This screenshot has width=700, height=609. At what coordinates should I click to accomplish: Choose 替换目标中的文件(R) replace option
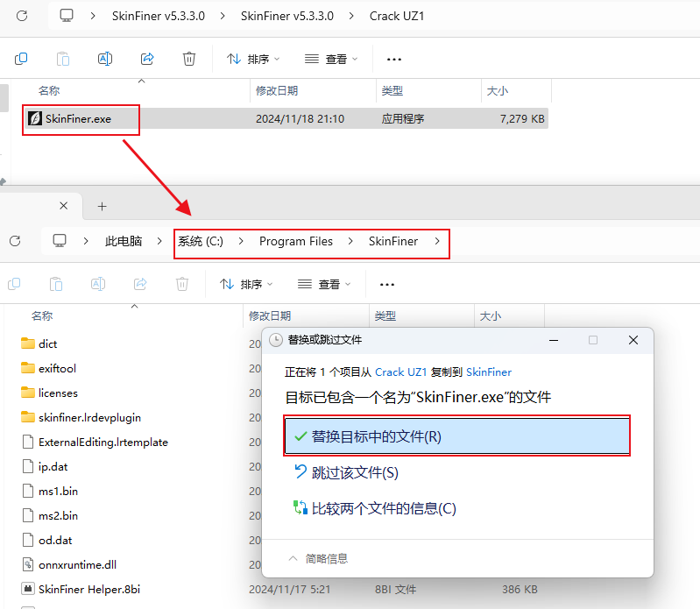pos(456,436)
